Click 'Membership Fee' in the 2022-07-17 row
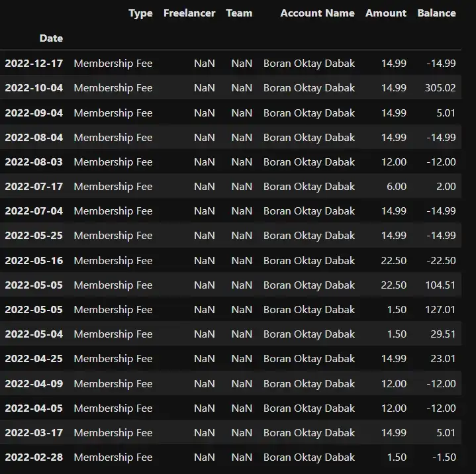 (113, 186)
